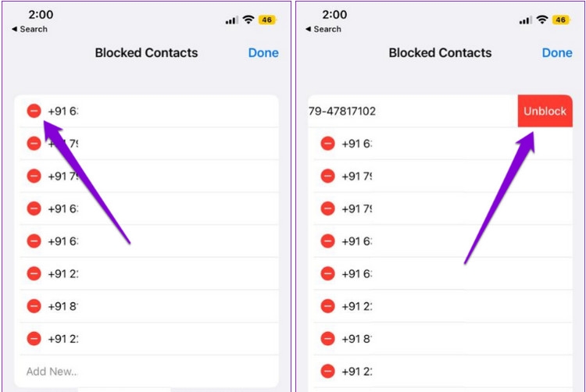Tap Done on the left screen
Viewport: 586px width, 392px height.
[x=263, y=53]
